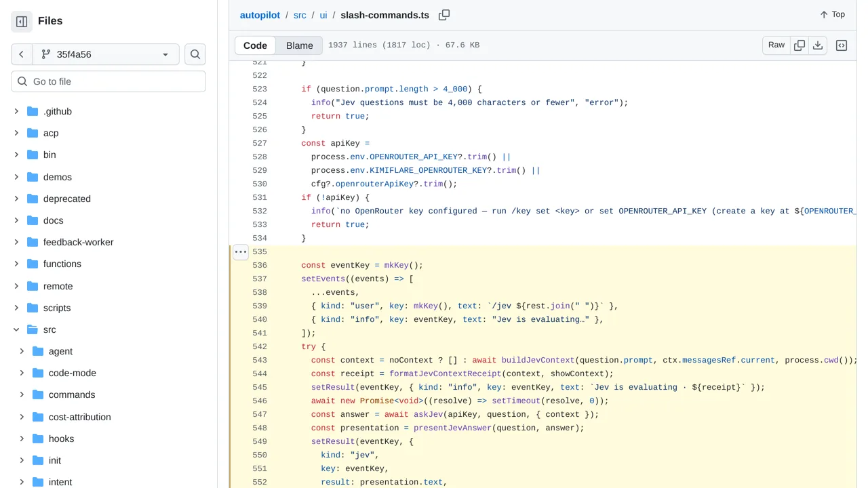Expand the agent folder chevron
868x488 pixels.
tap(22, 351)
